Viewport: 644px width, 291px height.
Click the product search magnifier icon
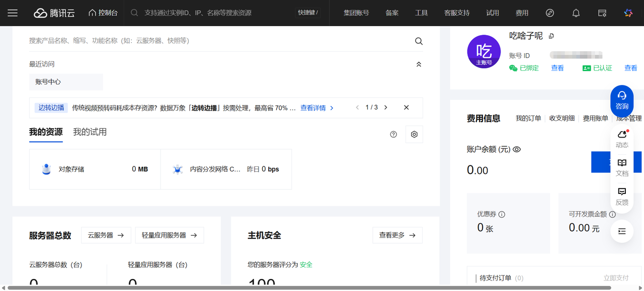pos(419,41)
